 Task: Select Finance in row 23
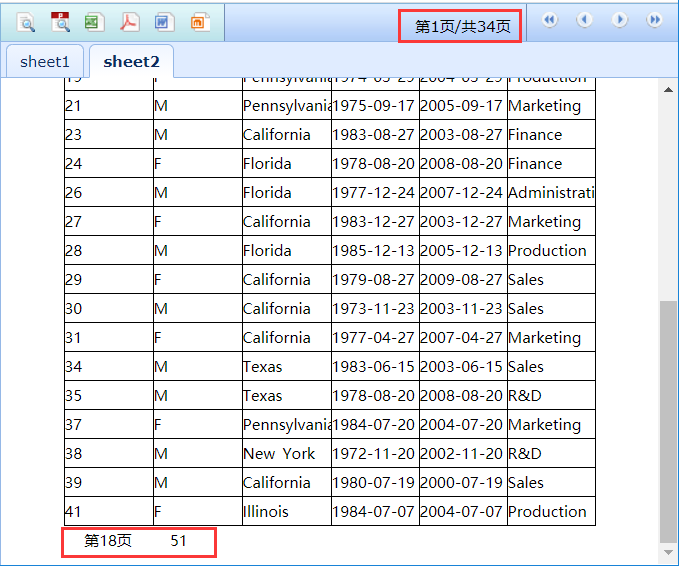551,134
